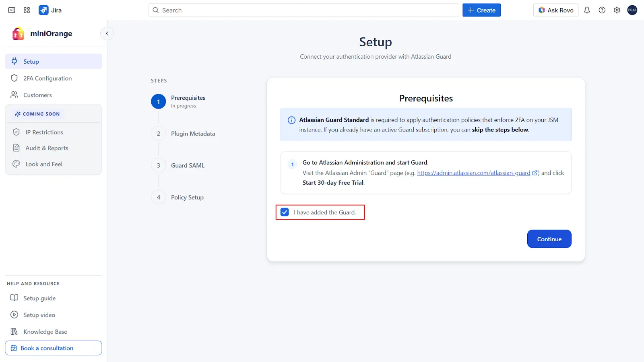Viewport: 644px width, 362px height.
Task: Select the shield icon beside 2FA Configuration
Action: click(x=14, y=78)
